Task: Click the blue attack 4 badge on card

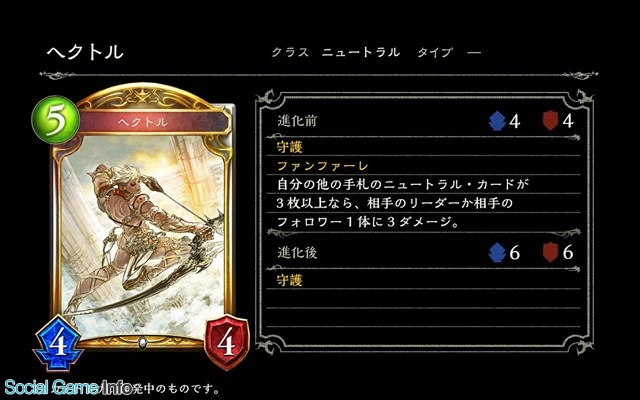Action: click(58, 343)
